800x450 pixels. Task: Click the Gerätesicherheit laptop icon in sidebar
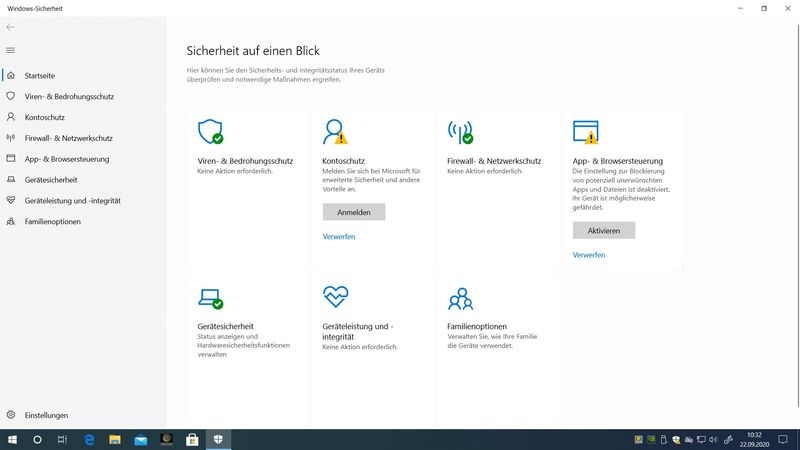[x=11, y=180]
